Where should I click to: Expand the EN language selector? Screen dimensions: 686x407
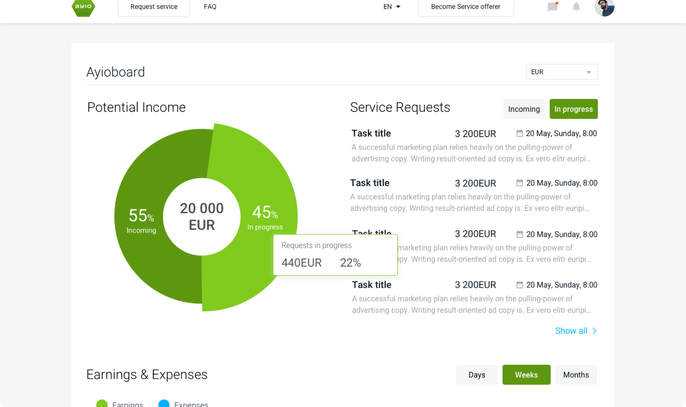[392, 7]
